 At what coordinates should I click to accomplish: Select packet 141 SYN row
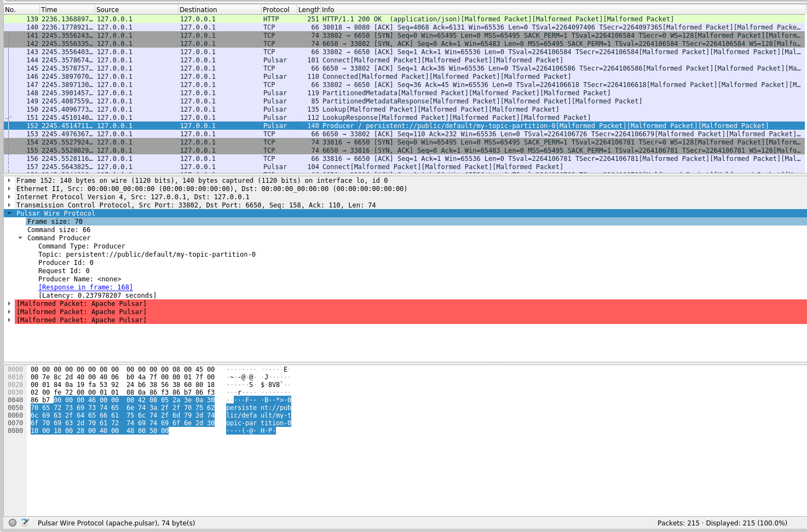click(x=404, y=35)
